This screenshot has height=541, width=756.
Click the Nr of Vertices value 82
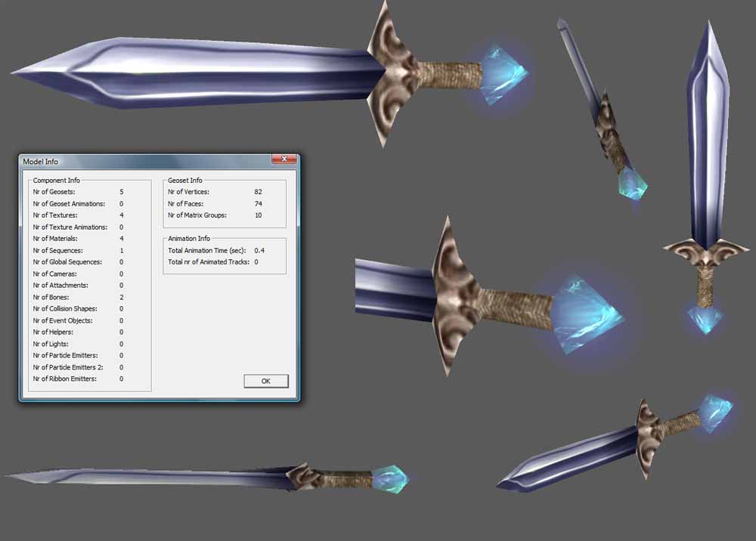pyautogui.click(x=259, y=192)
